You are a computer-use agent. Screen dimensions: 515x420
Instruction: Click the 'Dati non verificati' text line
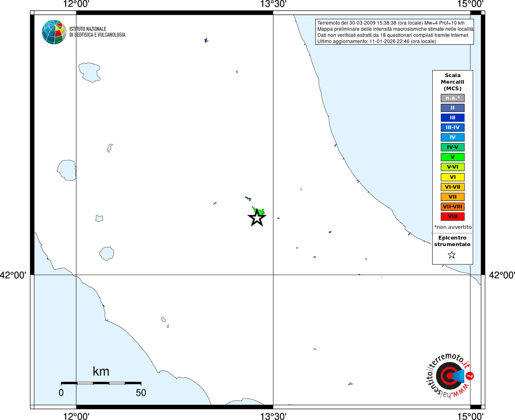click(393, 35)
